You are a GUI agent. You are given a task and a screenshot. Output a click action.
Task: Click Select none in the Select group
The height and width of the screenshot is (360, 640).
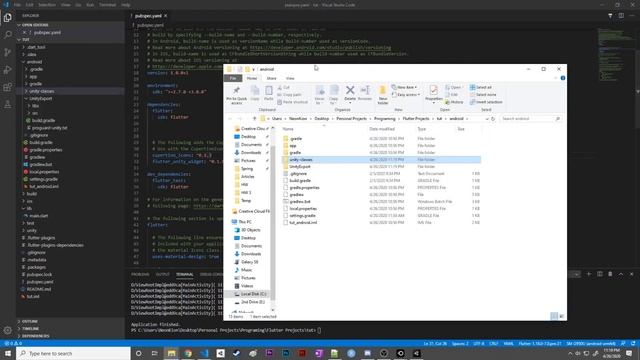click(482, 95)
